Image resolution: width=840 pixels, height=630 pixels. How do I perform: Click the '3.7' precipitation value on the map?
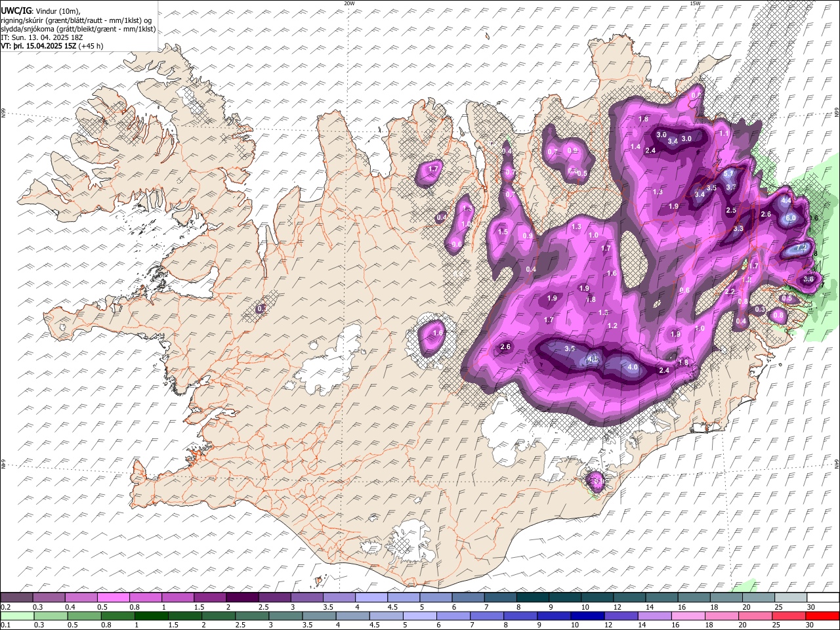coord(732,187)
